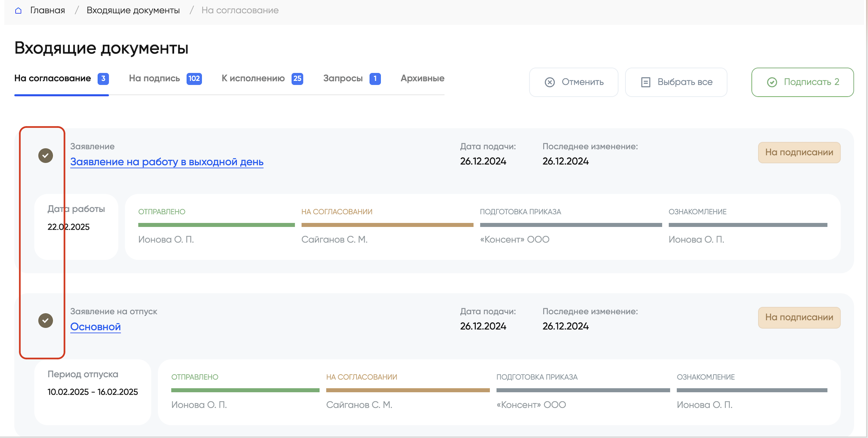This screenshot has height=438, width=868.
Task: Click Главная in the breadcrumb
Action: click(48, 10)
